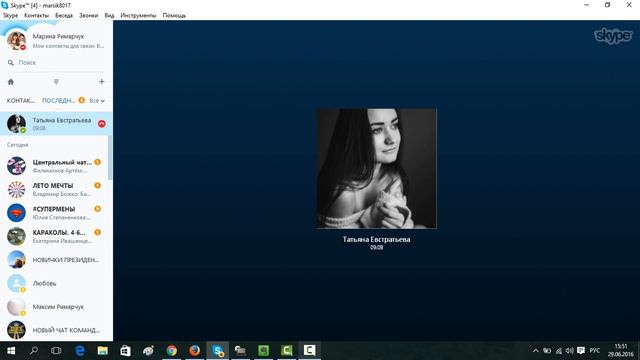The image size is (640, 360).
Task: Open the network icon in system tray
Action: [x=559, y=351]
